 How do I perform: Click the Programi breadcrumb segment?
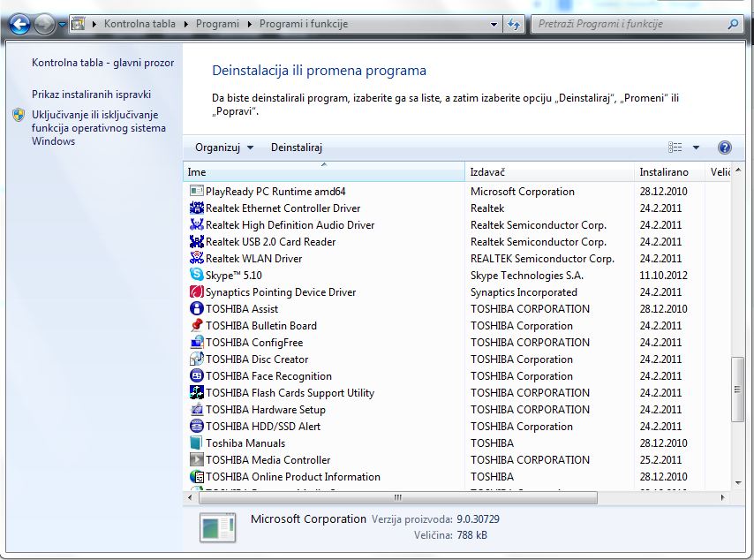point(217,24)
